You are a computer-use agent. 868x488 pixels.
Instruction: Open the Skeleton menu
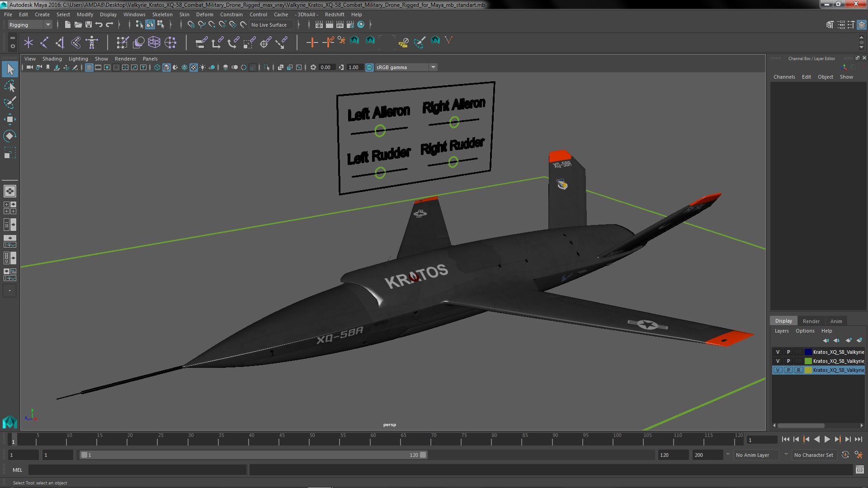click(x=162, y=14)
